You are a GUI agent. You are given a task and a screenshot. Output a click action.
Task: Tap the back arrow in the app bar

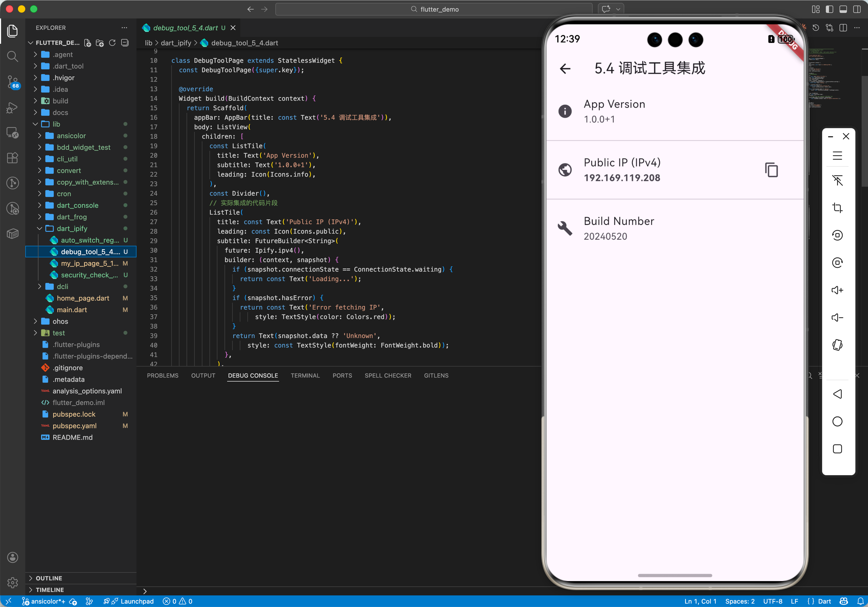point(565,69)
